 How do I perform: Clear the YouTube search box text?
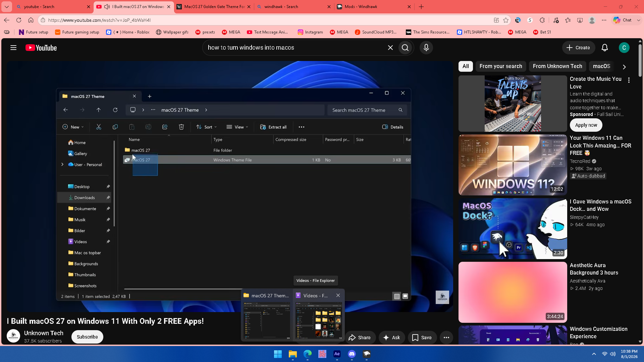390,48
